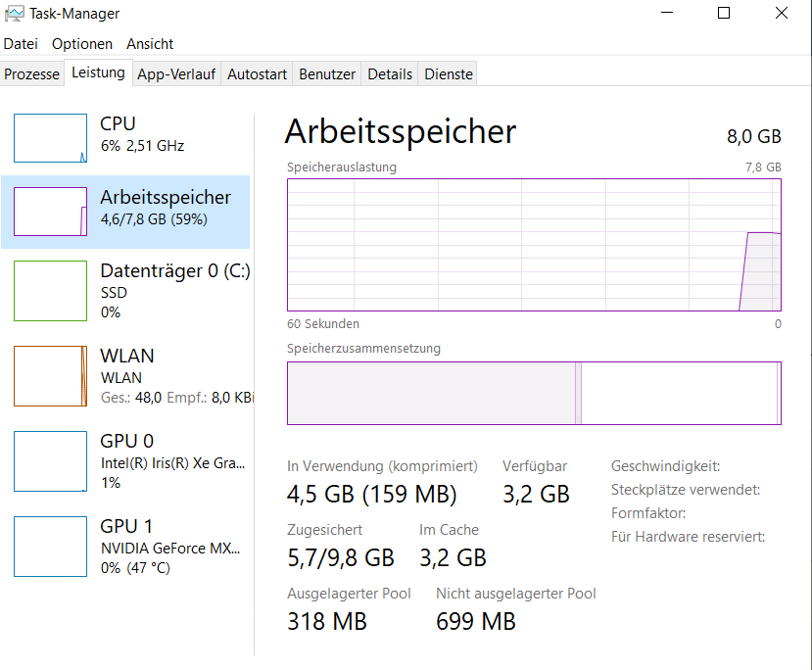This screenshot has height=670, width=812.
Task: Open the Dienste tab
Action: pyautogui.click(x=449, y=74)
